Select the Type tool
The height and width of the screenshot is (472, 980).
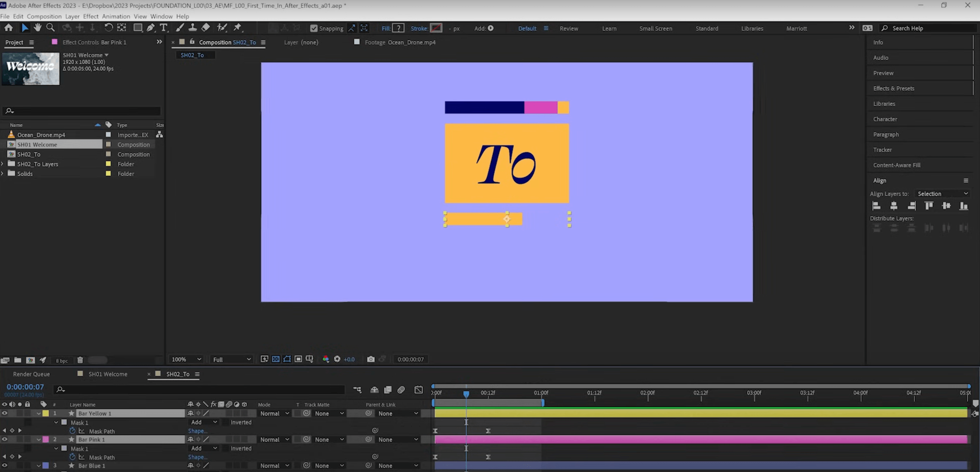[x=164, y=27]
